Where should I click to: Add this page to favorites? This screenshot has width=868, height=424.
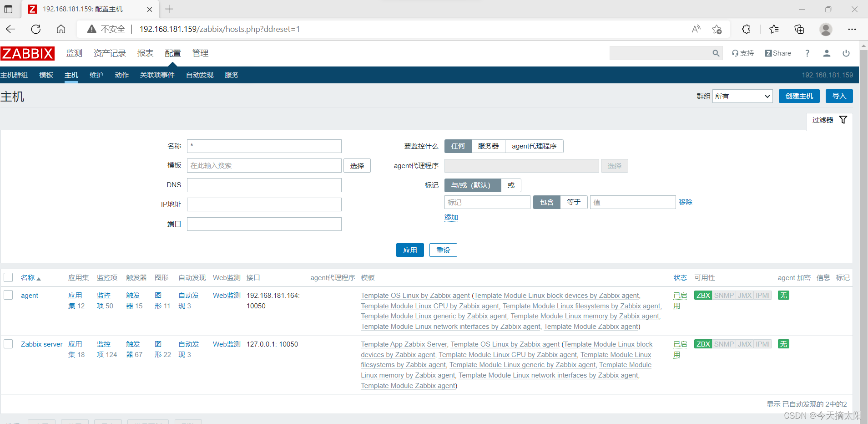point(717,29)
